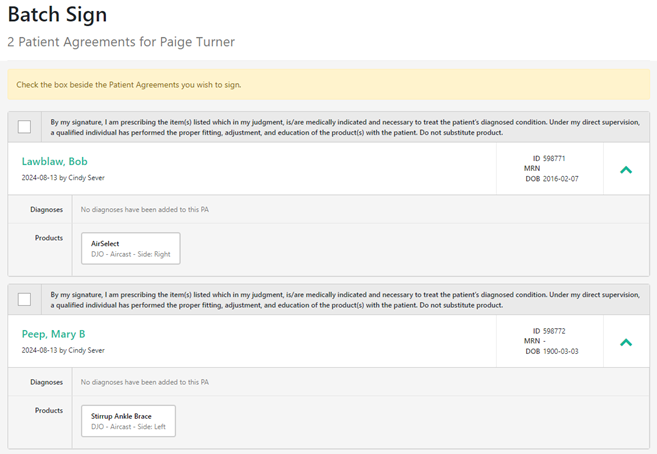This screenshot has width=657, height=454.
Task: Check the box for Bob Lawblaw's agreement
Action: pyautogui.click(x=24, y=127)
